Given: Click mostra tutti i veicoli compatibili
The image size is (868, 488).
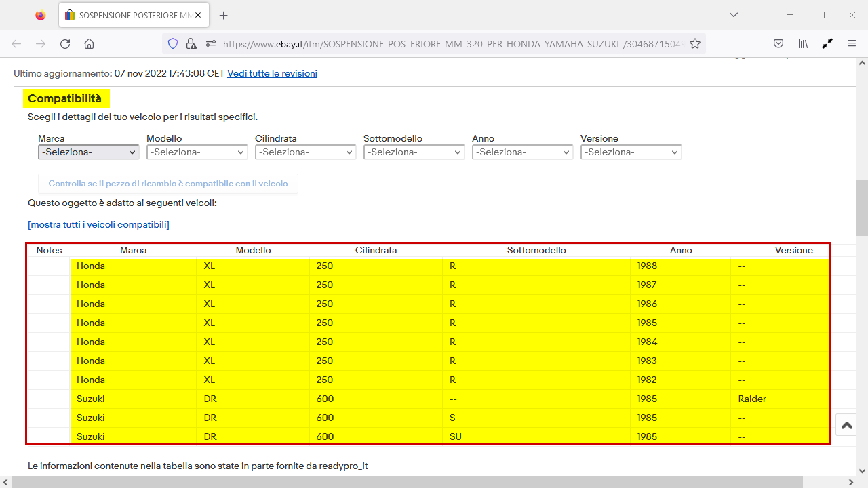Looking at the screenshot, I should coord(98,224).
